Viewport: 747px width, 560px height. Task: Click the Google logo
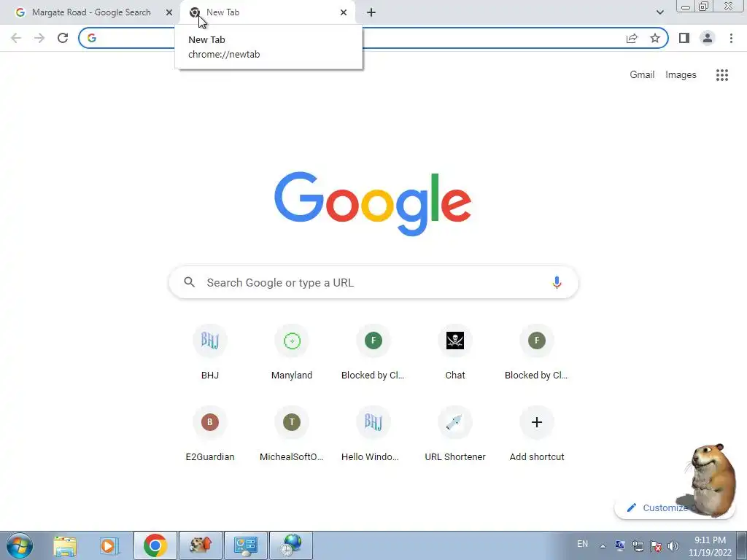click(373, 203)
